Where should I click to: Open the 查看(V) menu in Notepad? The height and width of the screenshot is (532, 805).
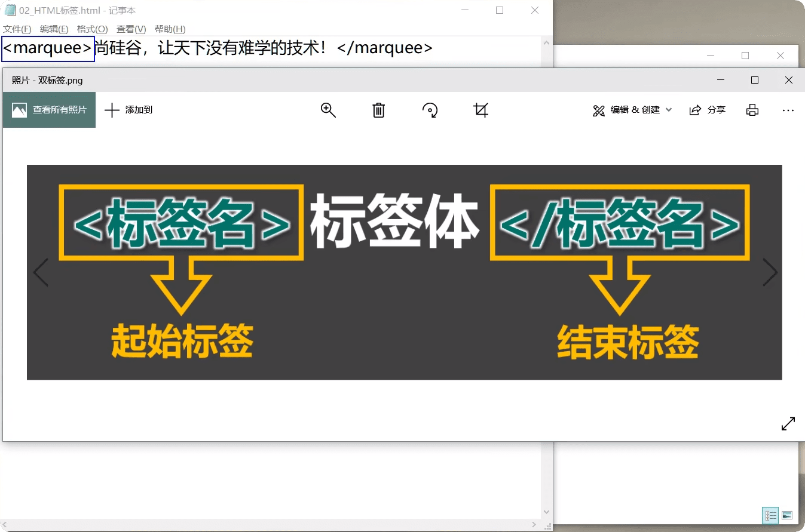[131, 29]
